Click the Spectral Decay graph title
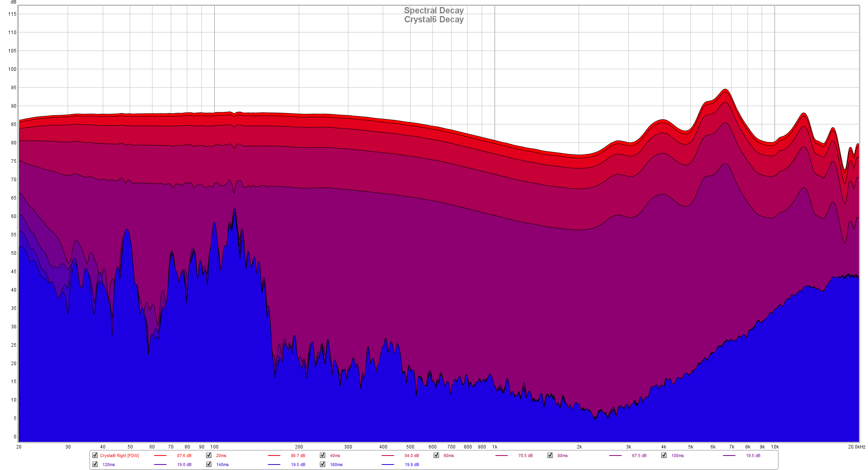The image size is (868, 470). coord(434,11)
